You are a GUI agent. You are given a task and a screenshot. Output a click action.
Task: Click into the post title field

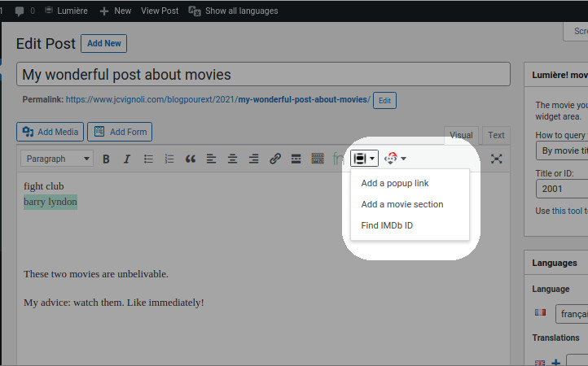(x=263, y=74)
